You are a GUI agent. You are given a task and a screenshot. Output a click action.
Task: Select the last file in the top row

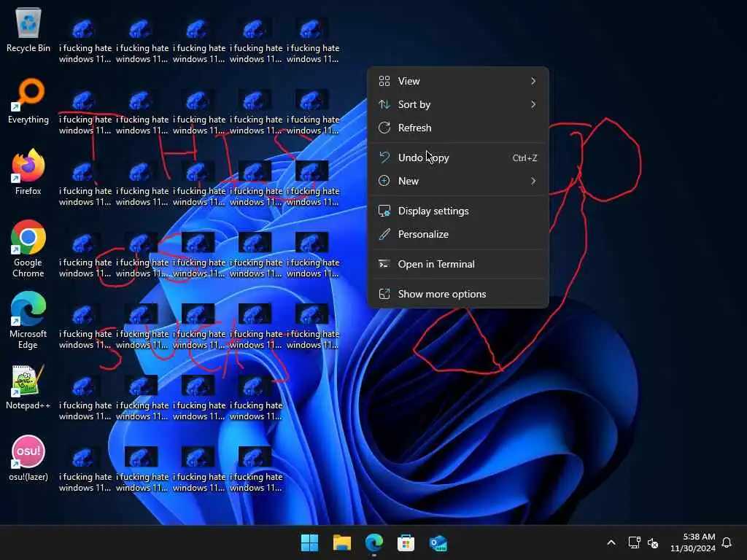pos(312,41)
